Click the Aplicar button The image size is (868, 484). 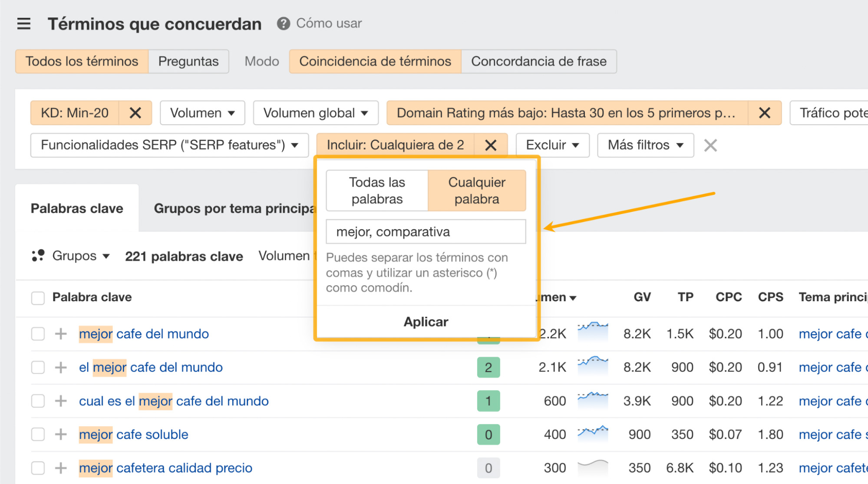point(426,322)
